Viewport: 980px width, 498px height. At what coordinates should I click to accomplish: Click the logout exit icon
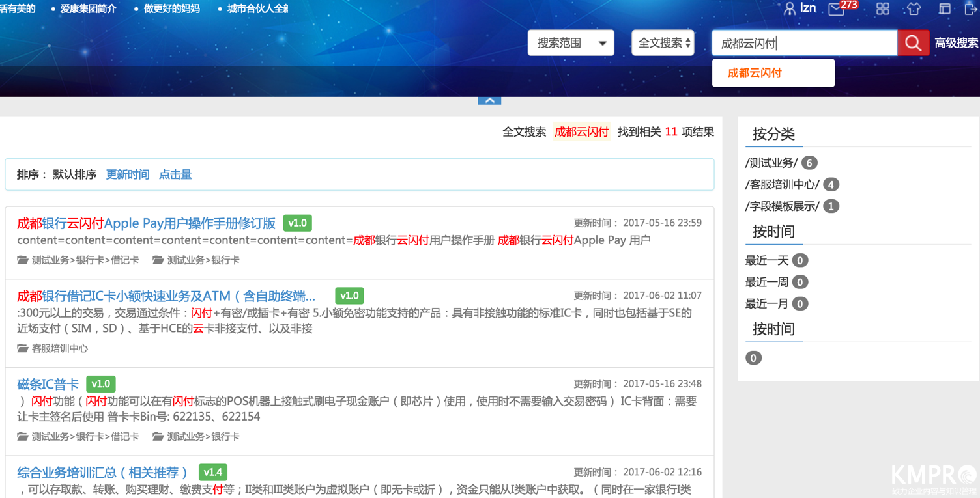coord(970,8)
